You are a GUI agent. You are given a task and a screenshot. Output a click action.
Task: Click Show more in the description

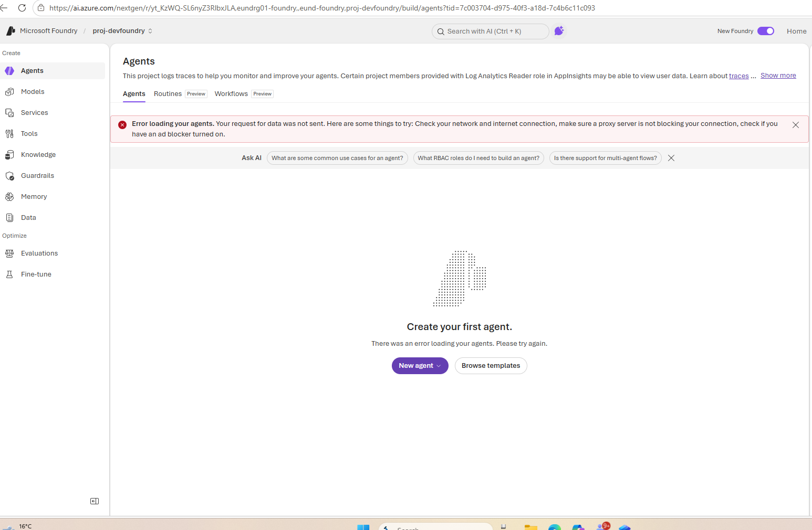click(778, 76)
